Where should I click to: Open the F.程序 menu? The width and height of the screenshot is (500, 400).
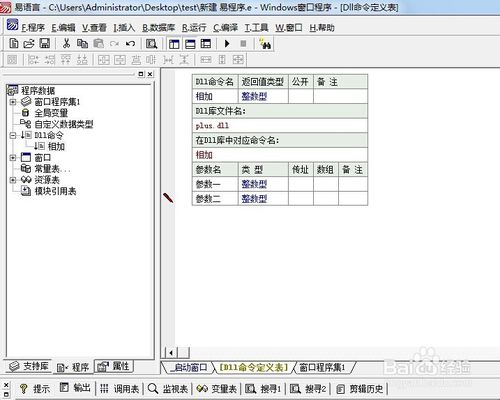33,28
